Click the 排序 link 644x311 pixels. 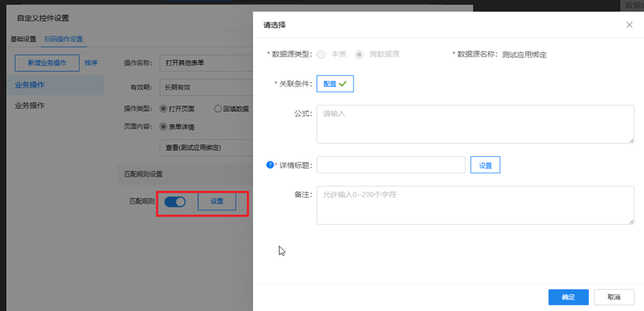tap(91, 63)
